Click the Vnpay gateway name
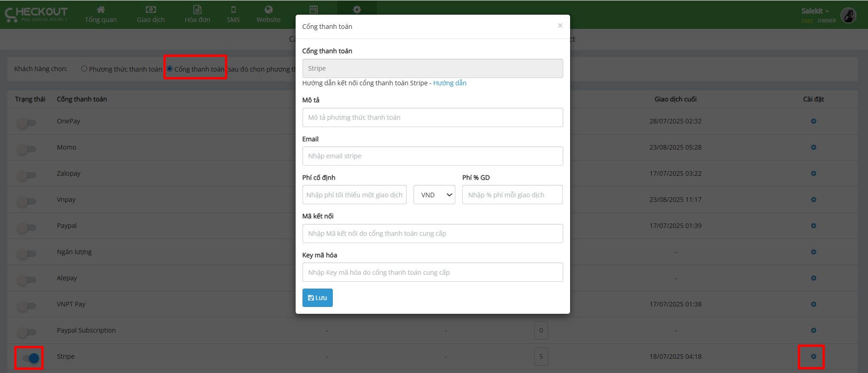Viewport: 868px width, 373px height. point(66,200)
